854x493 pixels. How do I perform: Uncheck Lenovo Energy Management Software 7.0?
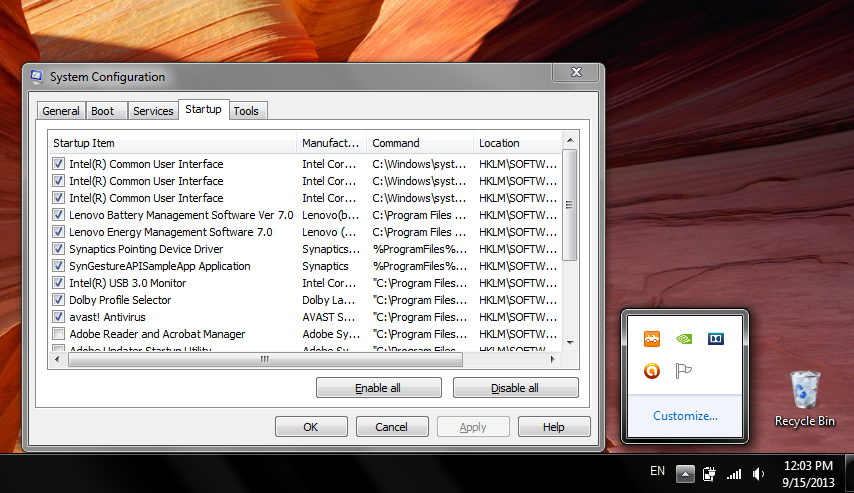tap(58, 232)
